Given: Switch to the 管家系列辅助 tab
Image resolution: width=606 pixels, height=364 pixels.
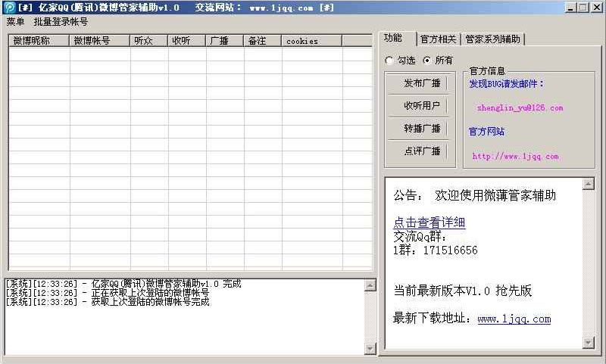Looking at the screenshot, I should tap(493, 39).
